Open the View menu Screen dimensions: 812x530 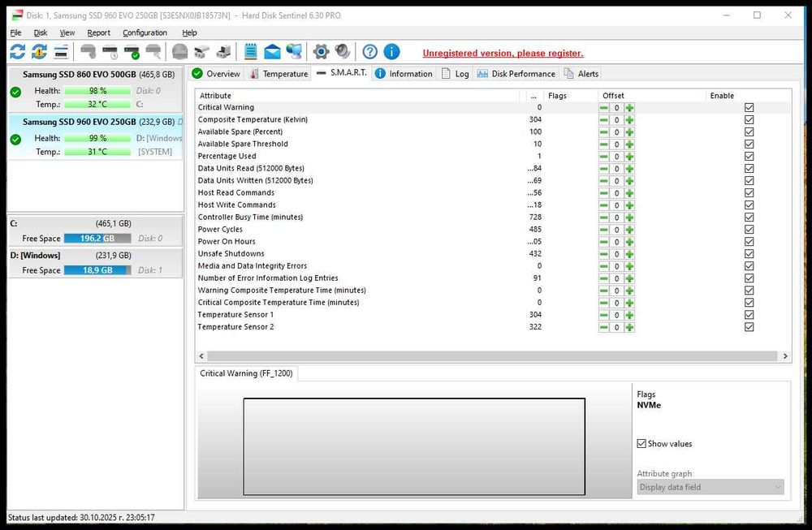click(x=67, y=32)
